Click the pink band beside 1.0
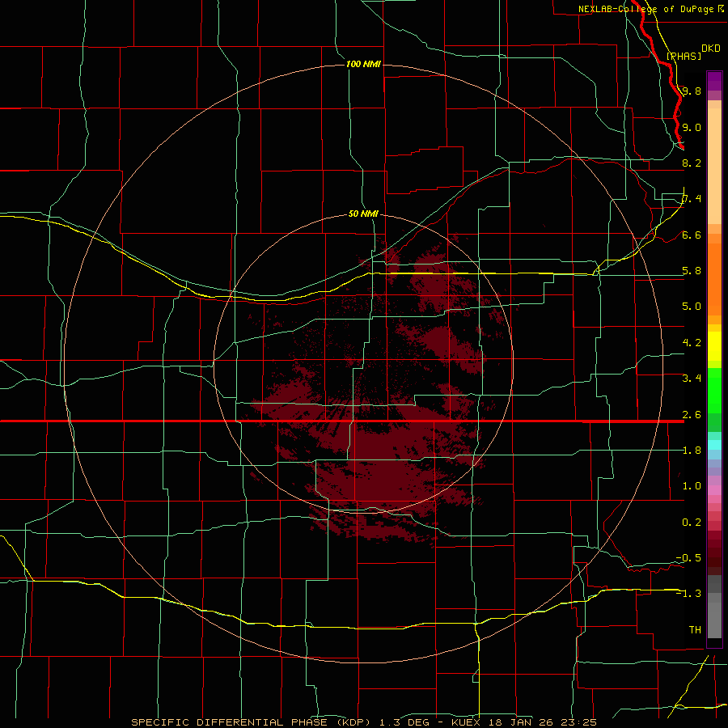This screenshot has width=728, height=728. [714, 490]
